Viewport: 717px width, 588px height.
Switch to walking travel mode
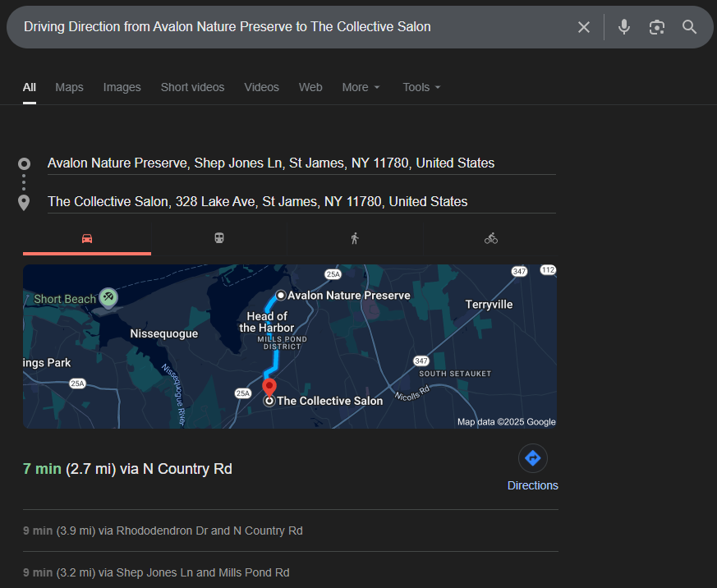355,238
